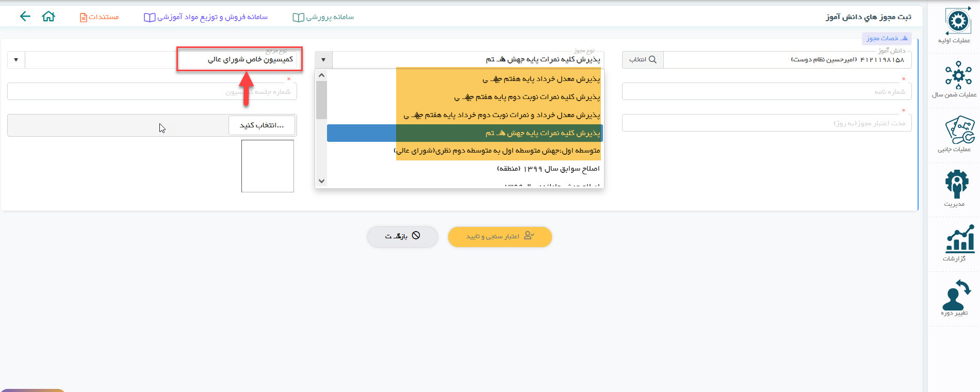Click the بازگشت button

[x=402, y=236]
